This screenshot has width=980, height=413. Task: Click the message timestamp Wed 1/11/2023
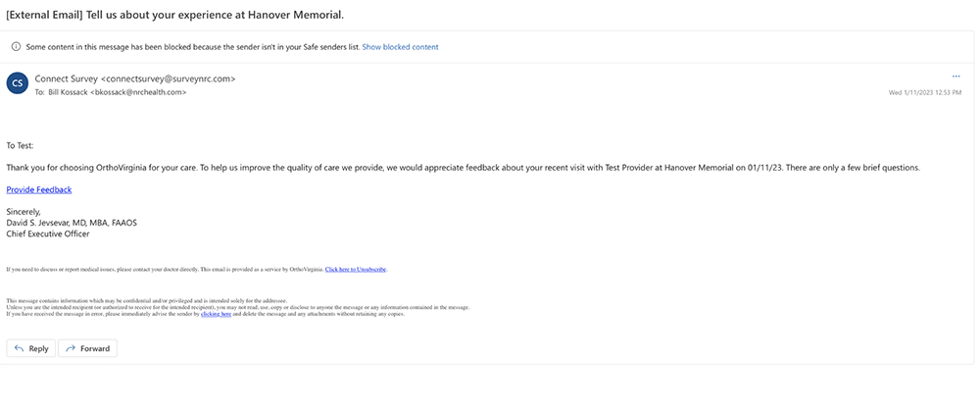tap(925, 92)
